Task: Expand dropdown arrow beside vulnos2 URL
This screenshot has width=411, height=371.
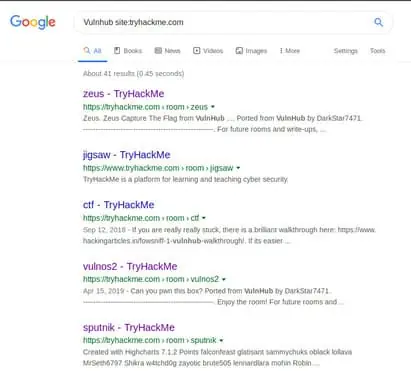Action: point(224,279)
